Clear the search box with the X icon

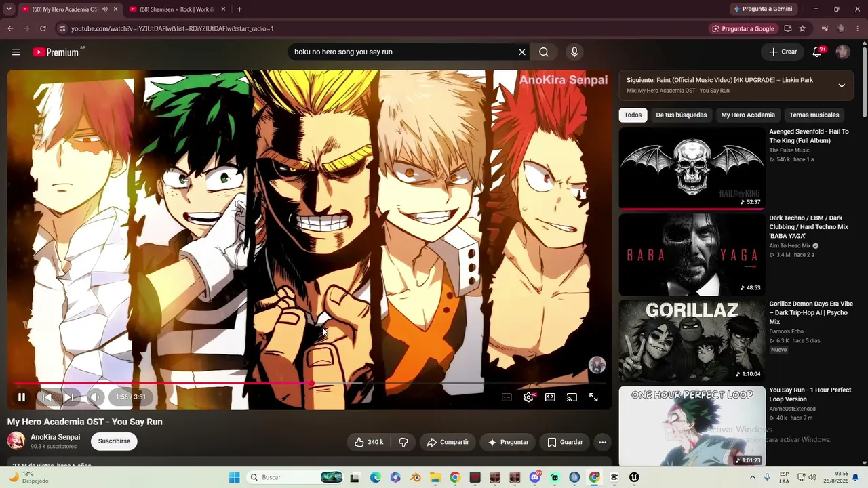pos(522,52)
